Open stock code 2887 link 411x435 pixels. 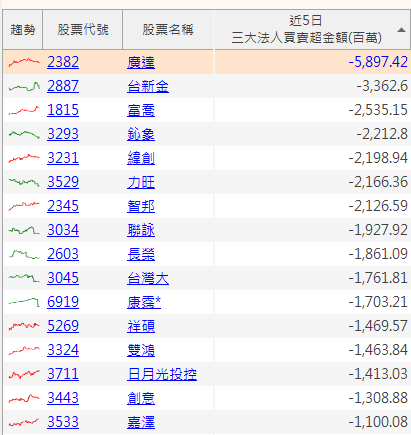pos(63,86)
